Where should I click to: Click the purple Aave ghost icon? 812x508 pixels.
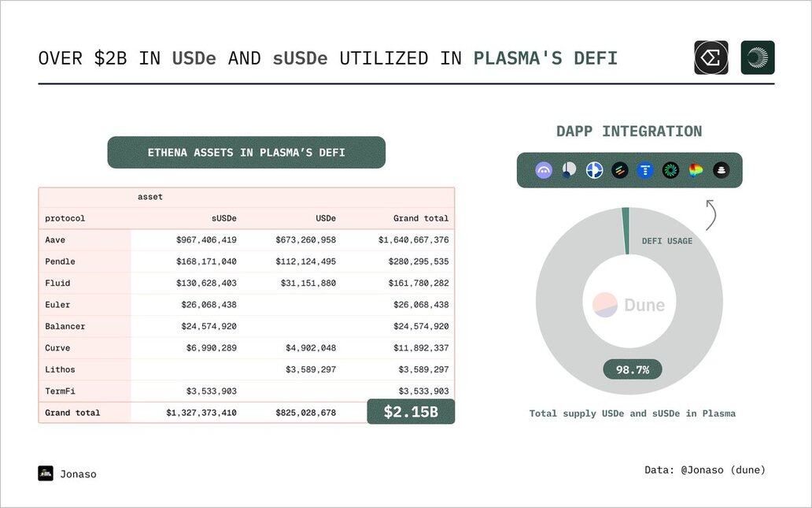544,170
